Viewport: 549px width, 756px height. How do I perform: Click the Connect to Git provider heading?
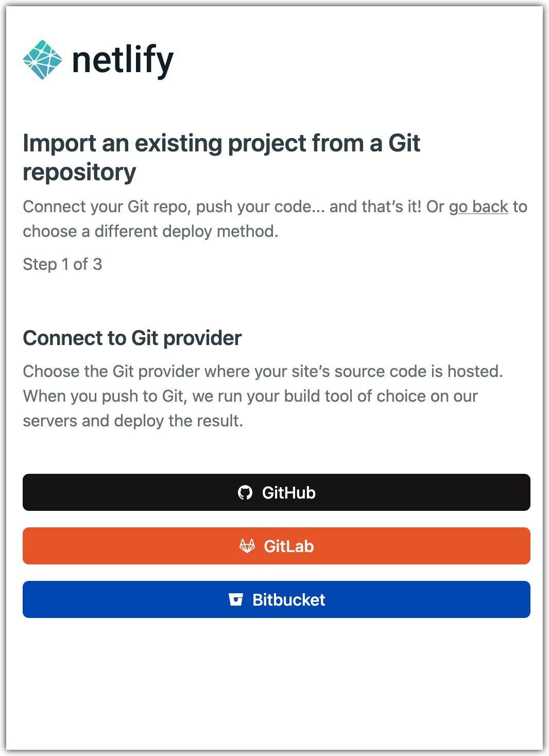133,338
